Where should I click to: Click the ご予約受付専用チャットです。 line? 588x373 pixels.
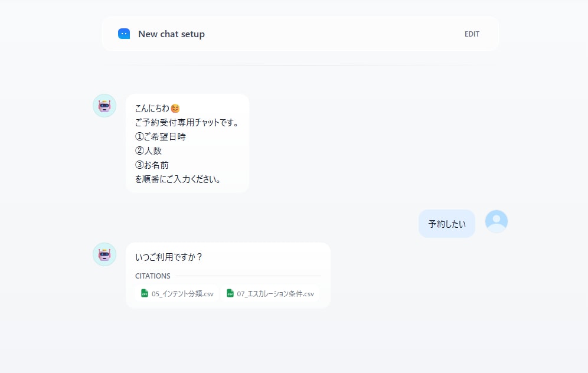(187, 123)
